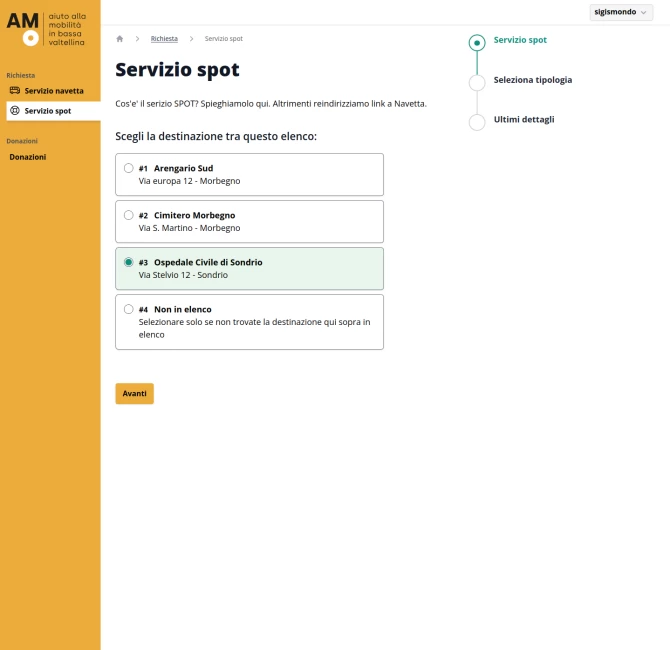Click the Seleziona tipologia step label

point(533,80)
